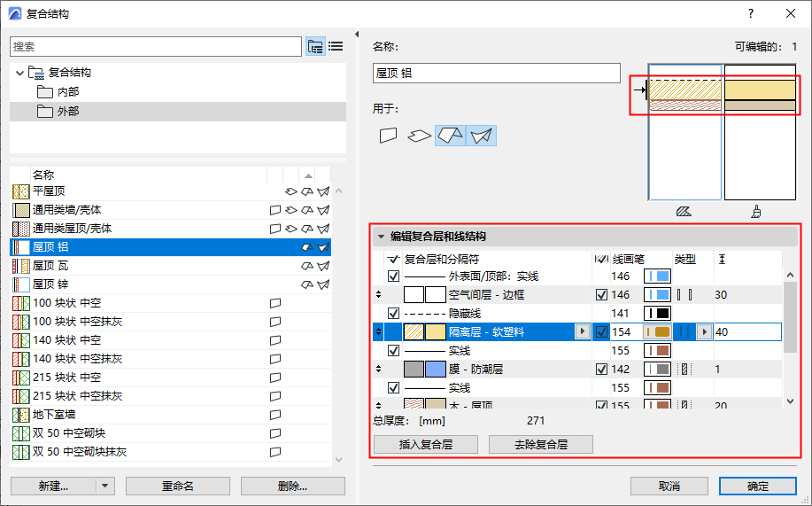Click the skin type icon in 空气间层 - 边框 row
The height and width of the screenshot is (506, 812).
point(684,295)
